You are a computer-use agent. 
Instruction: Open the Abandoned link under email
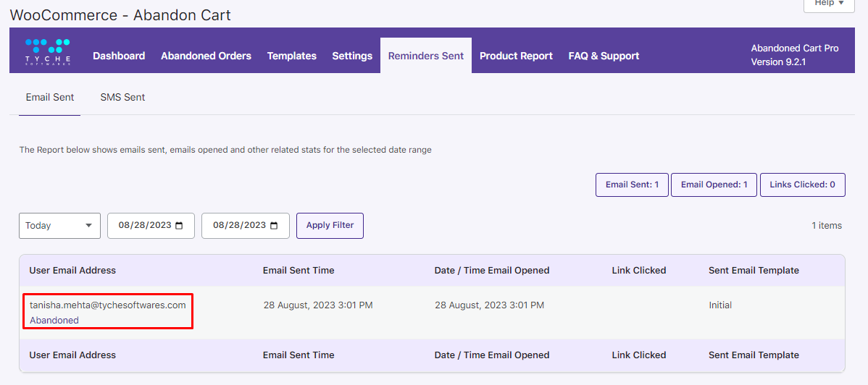(54, 321)
